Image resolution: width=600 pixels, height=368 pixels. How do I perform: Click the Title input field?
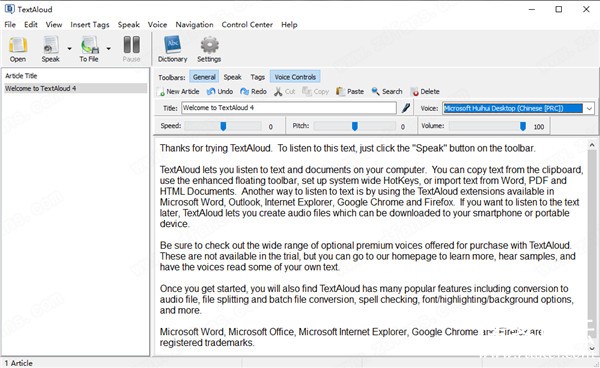point(289,108)
